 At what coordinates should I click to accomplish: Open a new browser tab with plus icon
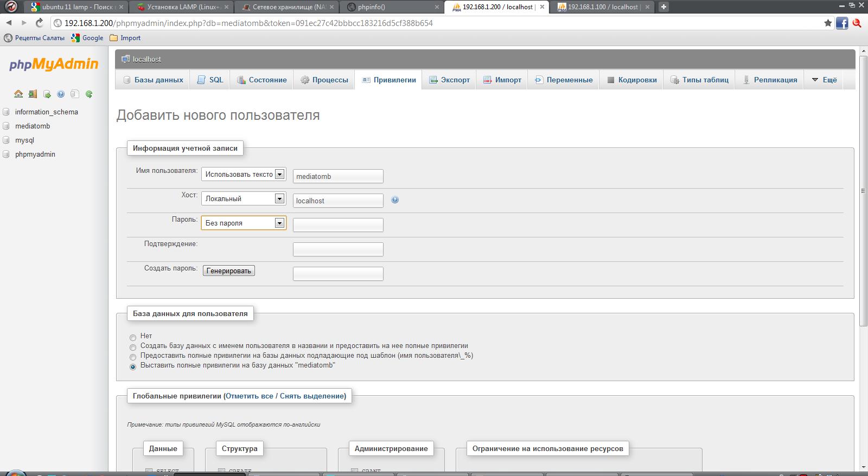click(663, 7)
